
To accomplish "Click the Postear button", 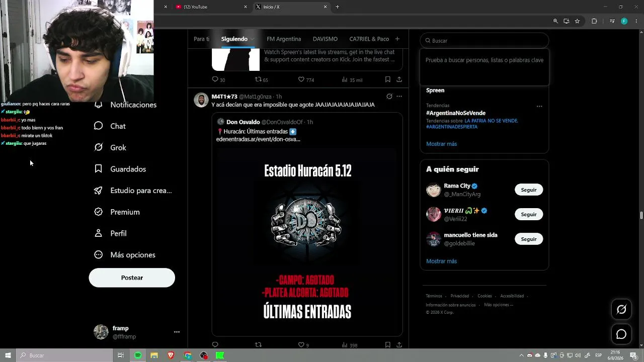I will [x=132, y=278].
